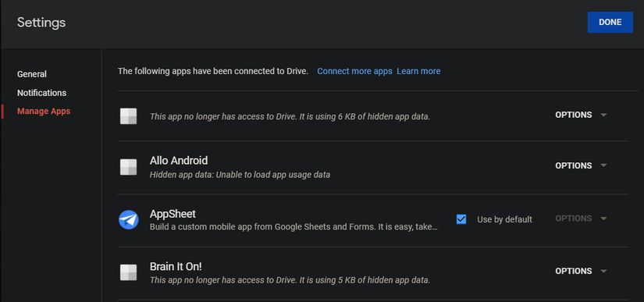Open the greyed OPTIONS dropdown for AppSheet

tap(581, 219)
